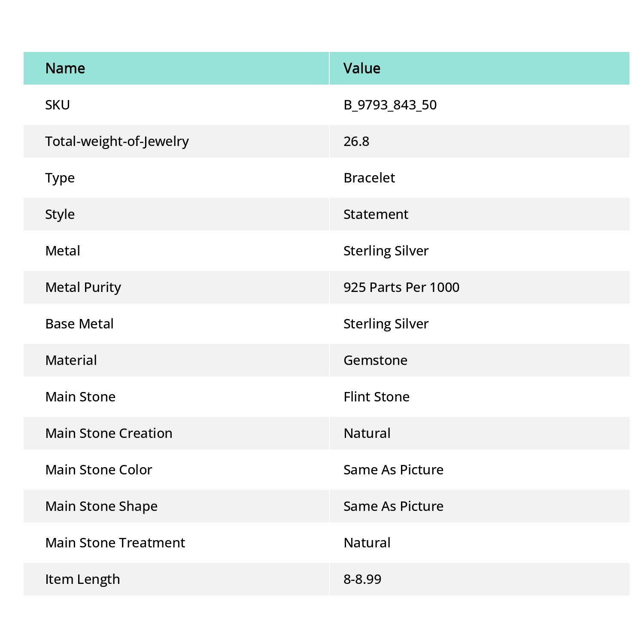
Task: Click the Base Metal label
Action: (79, 324)
